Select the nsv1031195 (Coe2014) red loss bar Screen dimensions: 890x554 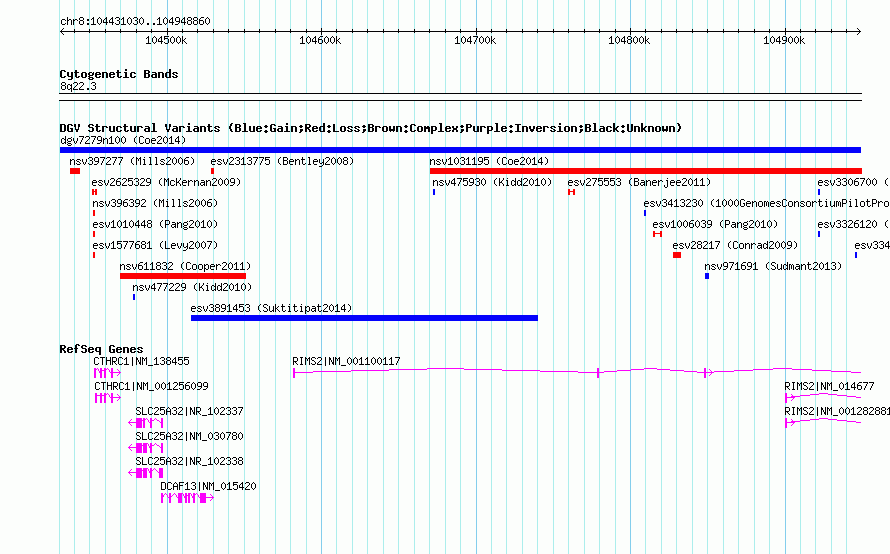(645, 171)
